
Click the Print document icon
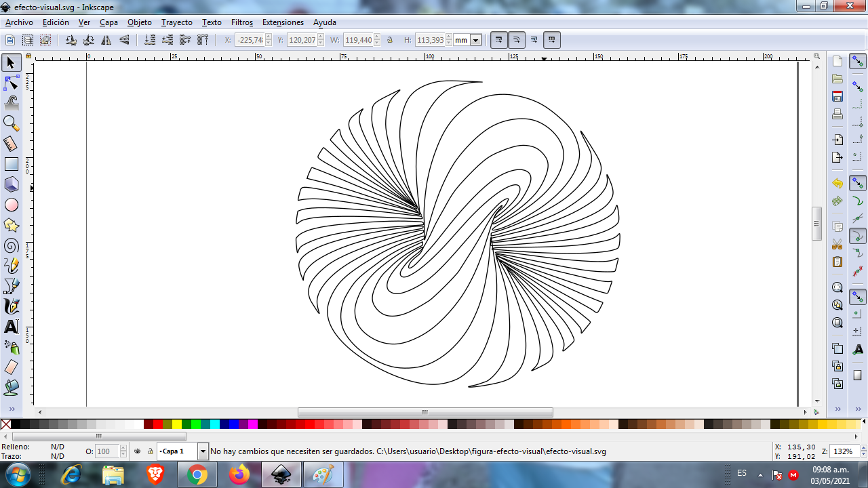pyautogui.click(x=837, y=114)
